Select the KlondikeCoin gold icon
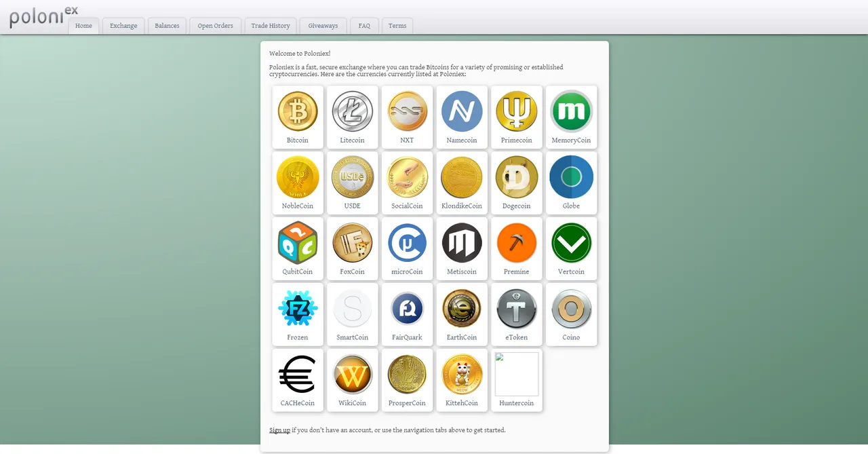Screen dimensions: 868x454 point(462,177)
